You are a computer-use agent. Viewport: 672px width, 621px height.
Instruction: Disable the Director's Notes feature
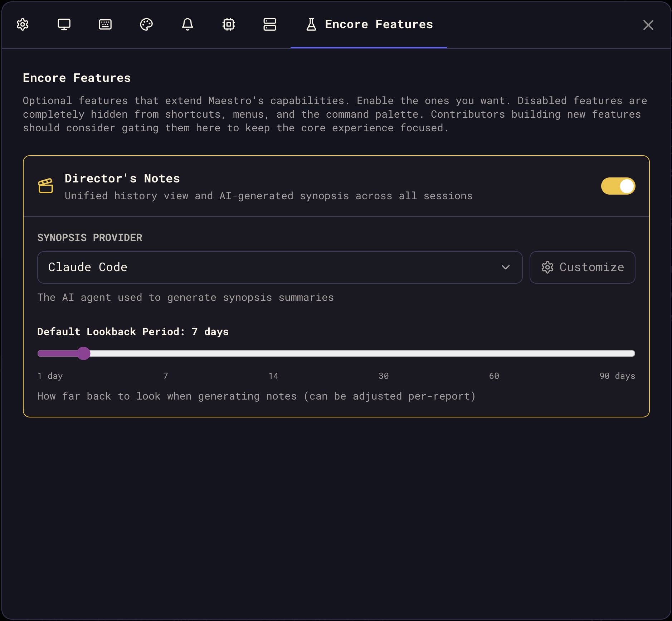tap(618, 186)
